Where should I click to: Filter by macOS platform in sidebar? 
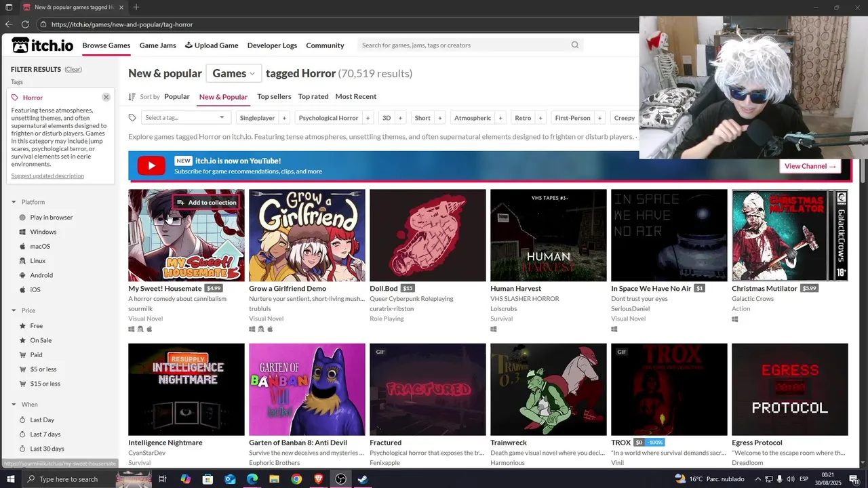[x=39, y=246]
